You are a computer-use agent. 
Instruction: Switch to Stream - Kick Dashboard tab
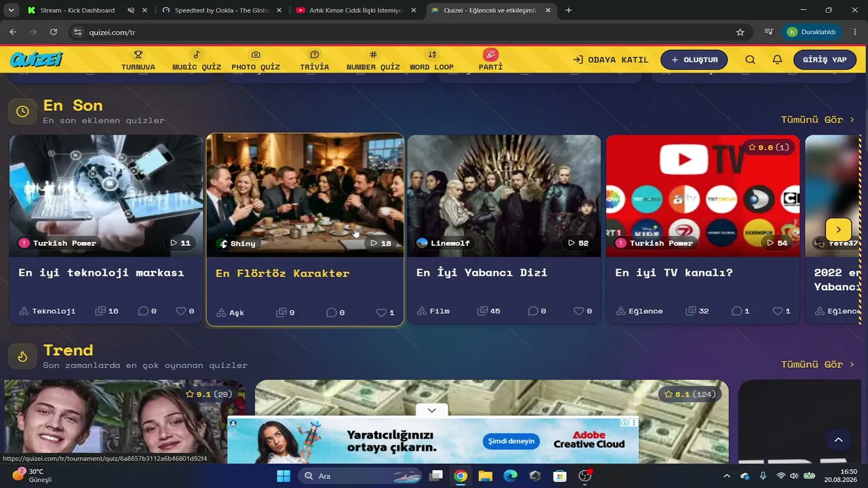pyautogui.click(x=78, y=10)
